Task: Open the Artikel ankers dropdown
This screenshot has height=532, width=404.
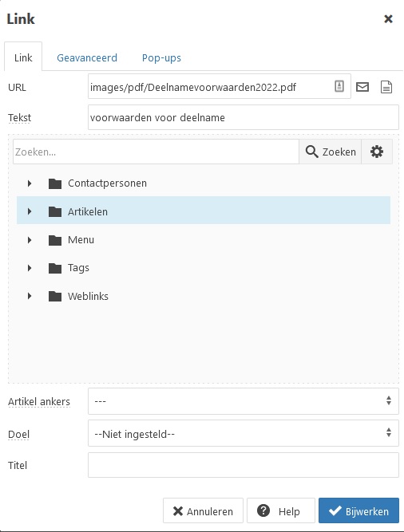Action: click(244, 401)
